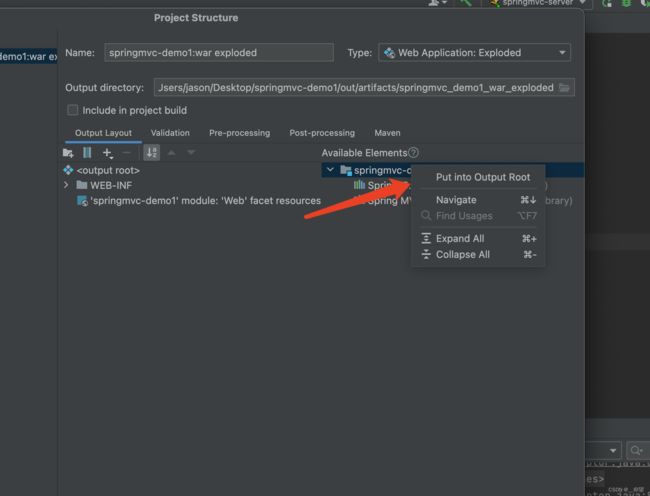Open the Add Copy Of plus menu

click(x=107, y=153)
